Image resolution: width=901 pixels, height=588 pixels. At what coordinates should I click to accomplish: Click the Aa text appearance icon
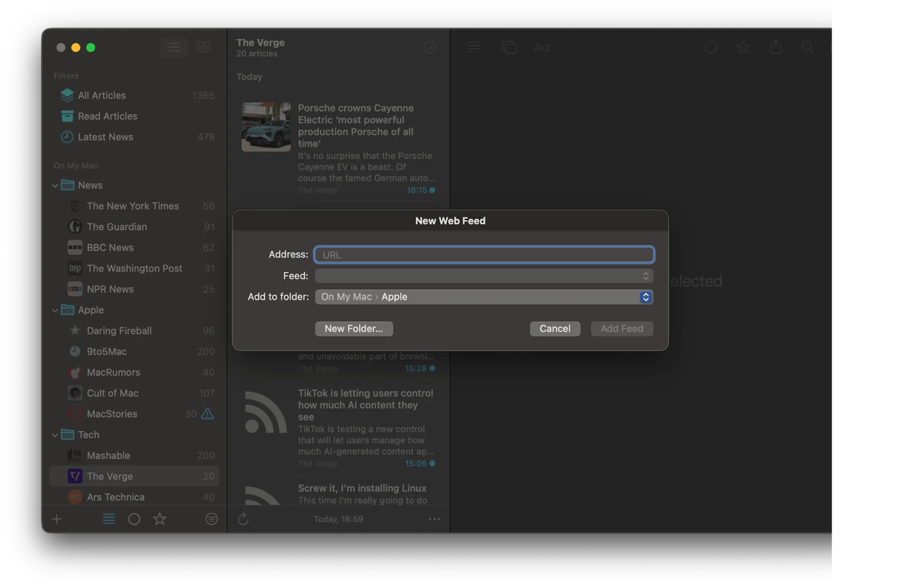(541, 47)
